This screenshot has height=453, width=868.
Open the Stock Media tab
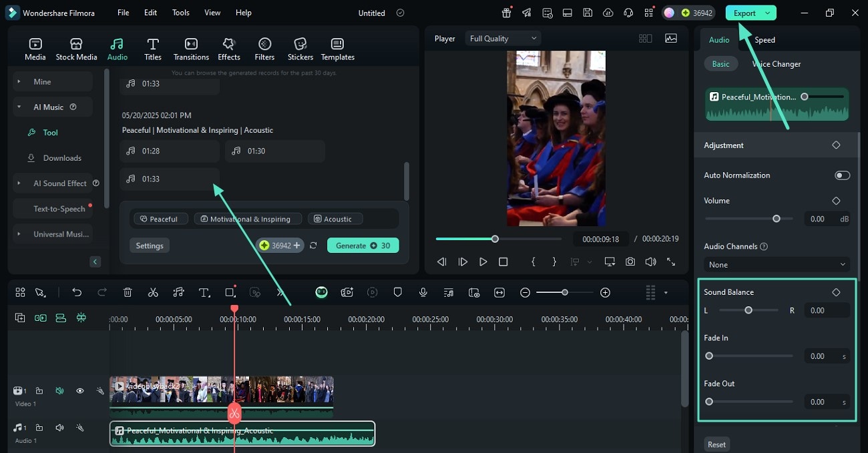coord(76,49)
